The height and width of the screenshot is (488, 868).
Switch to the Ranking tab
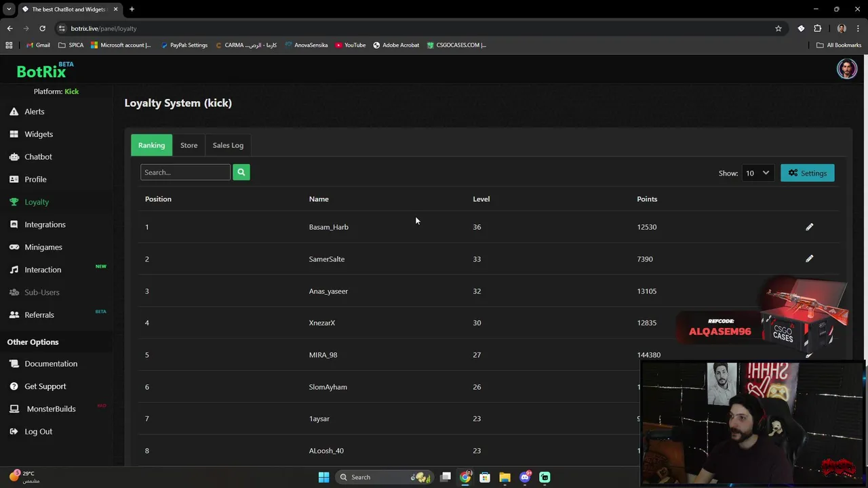(x=151, y=145)
